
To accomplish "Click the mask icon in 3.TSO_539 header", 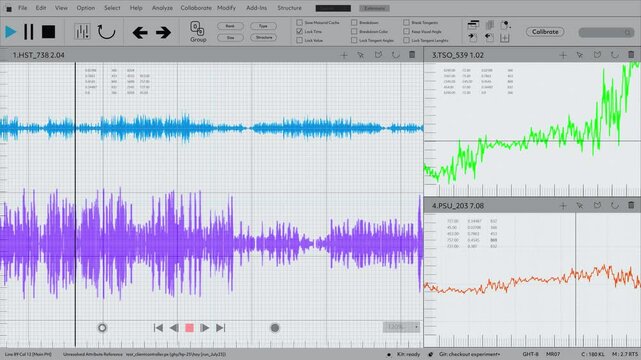I will click(x=597, y=55).
